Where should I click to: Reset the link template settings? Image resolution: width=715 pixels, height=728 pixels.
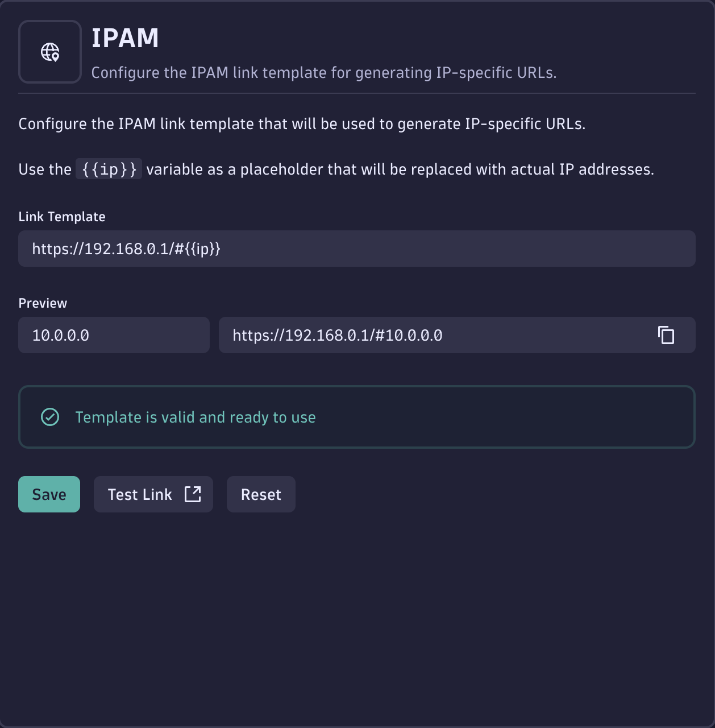[x=260, y=494]
